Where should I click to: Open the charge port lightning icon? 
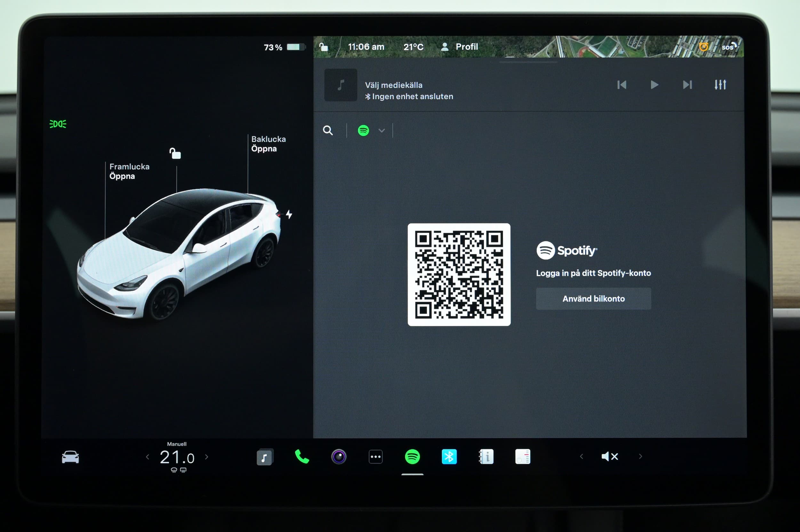(x=289, y=214)
